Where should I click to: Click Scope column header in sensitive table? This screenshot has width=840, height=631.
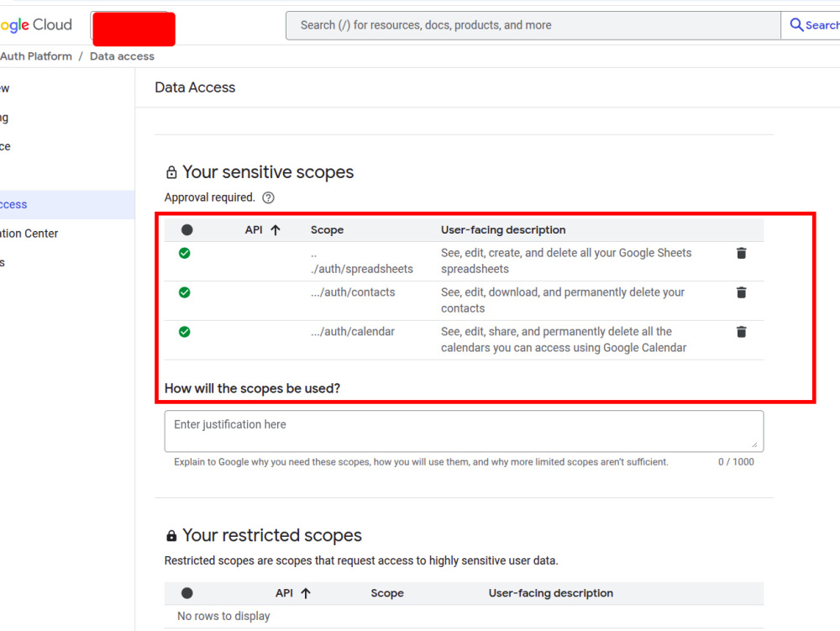327,230
